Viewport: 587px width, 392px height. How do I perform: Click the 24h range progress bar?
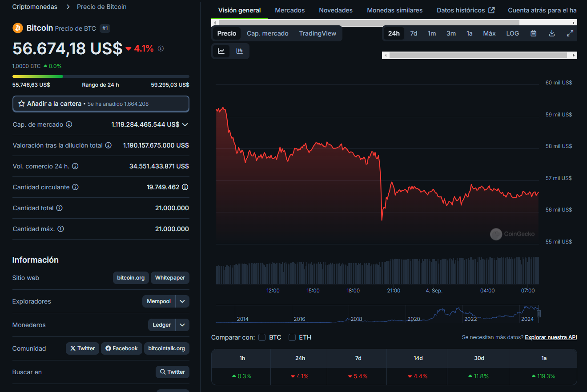[101, 76]
